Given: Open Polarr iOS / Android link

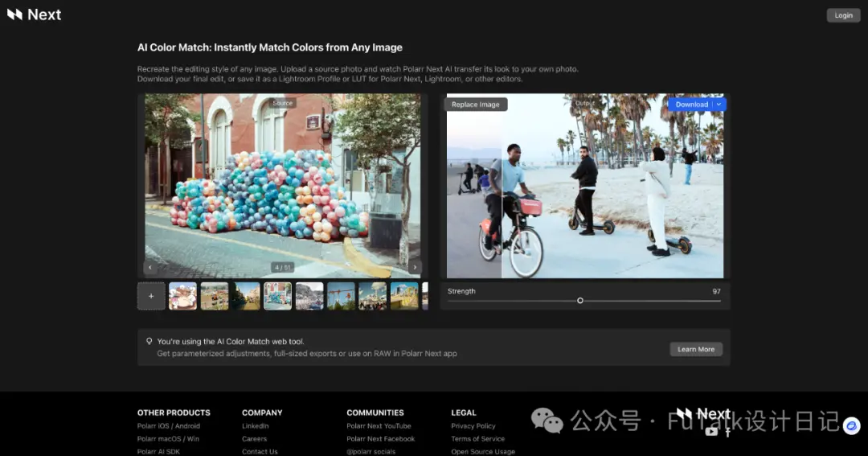Looking at the screenshot, I should [x=168, y=426].
